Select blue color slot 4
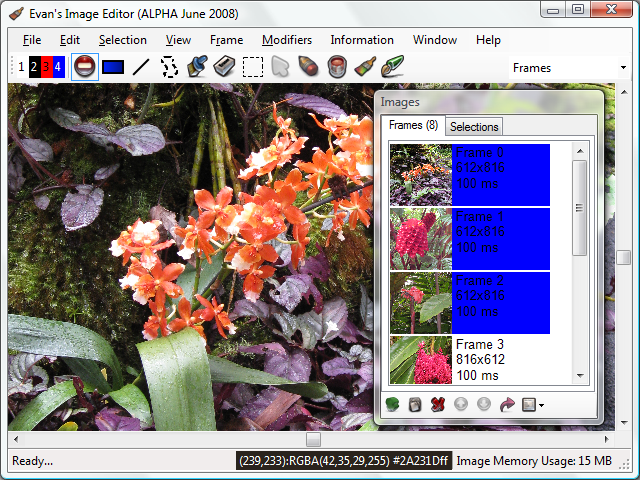Viewport: 640px width, 480px height. [58, 67]
